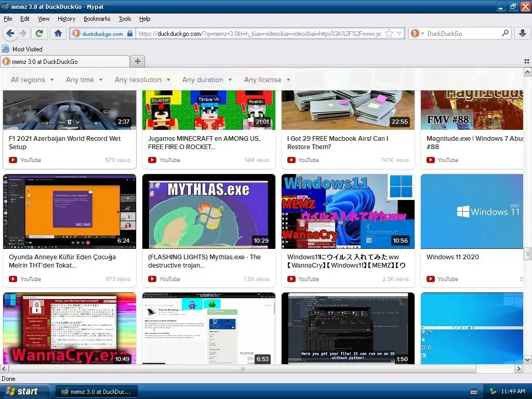Click the on-screen keyboard tray icon
The height and width of the screenshot is (399, 532).
coord(474,392)
